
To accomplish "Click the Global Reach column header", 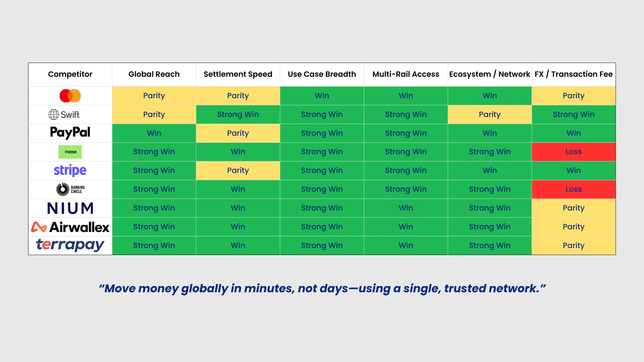I will [154, 74].
